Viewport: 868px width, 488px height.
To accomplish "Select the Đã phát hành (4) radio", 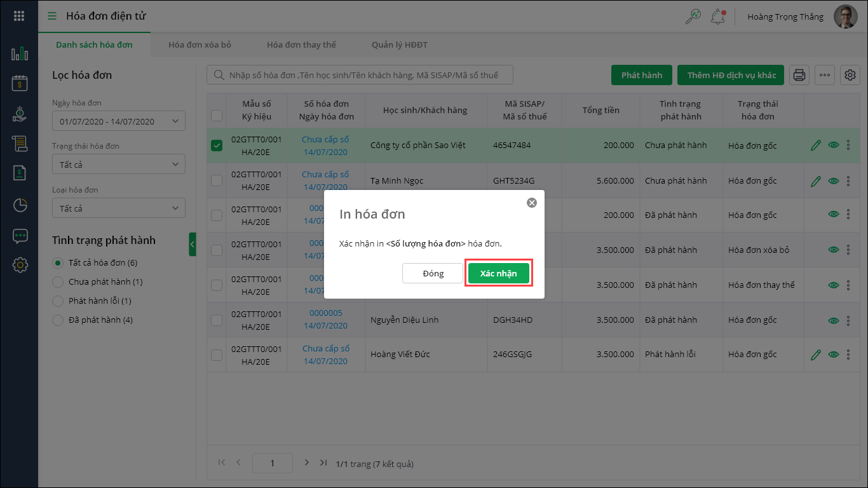I will (58, 320).
